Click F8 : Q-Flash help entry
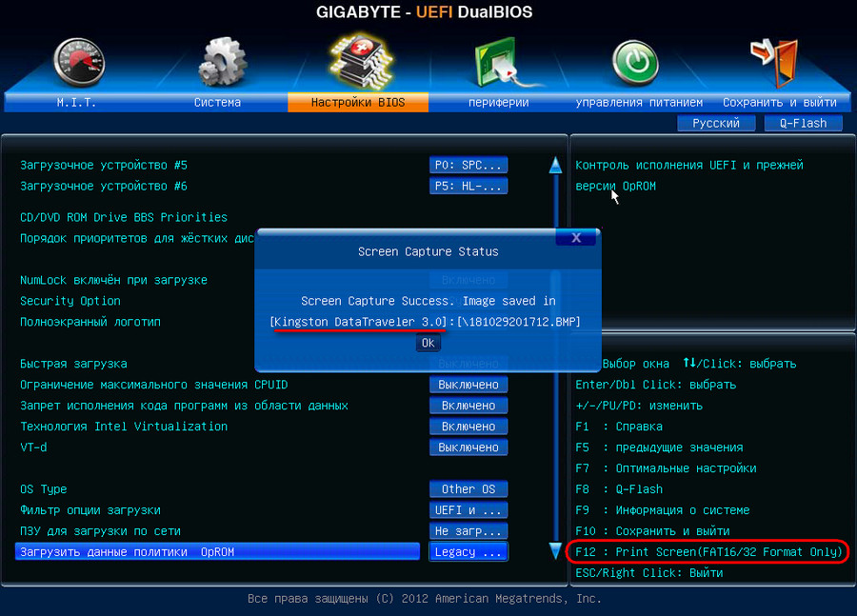This screenshot has height=616, width=857. click(x=619, y=489)
